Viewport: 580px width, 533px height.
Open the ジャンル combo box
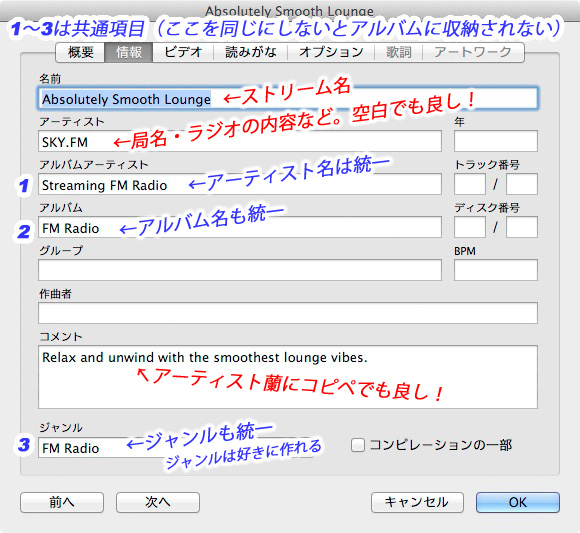pyautogui.click(x=176, y=448)
